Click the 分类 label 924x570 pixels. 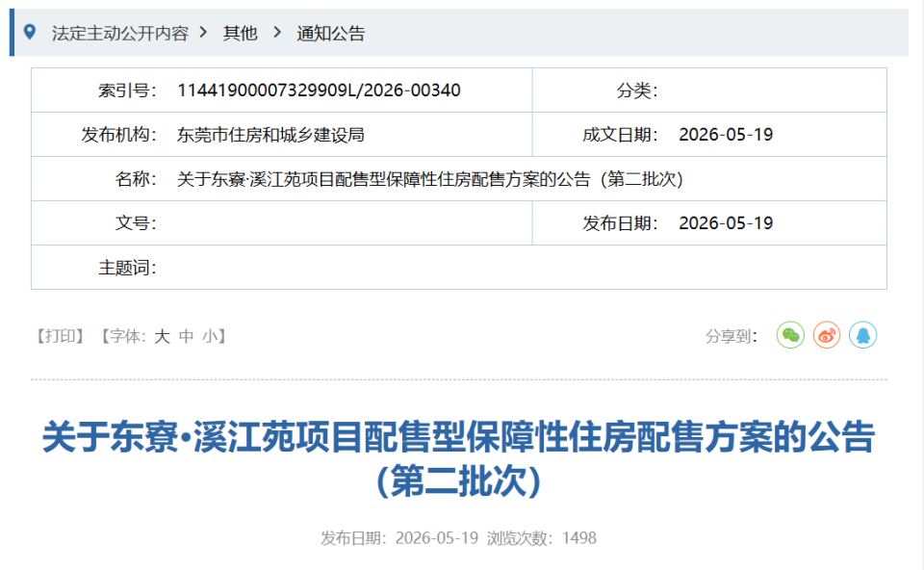tap(637, 91)
